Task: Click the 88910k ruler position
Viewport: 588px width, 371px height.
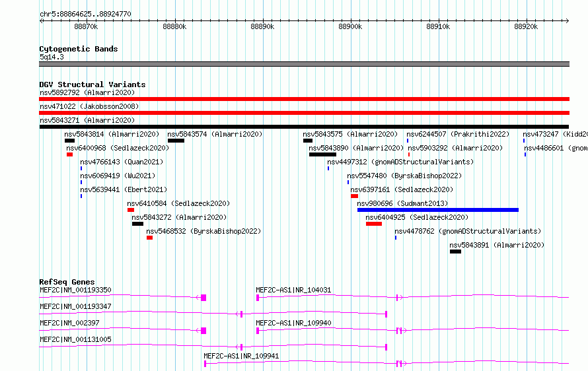Action: (438, 26)
